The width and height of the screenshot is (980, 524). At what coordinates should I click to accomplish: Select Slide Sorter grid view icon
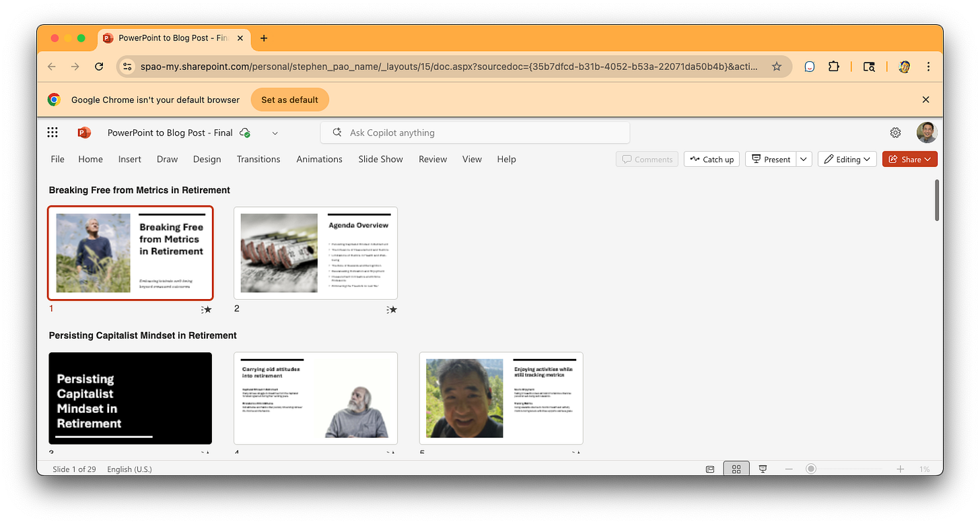coord(736,469)
